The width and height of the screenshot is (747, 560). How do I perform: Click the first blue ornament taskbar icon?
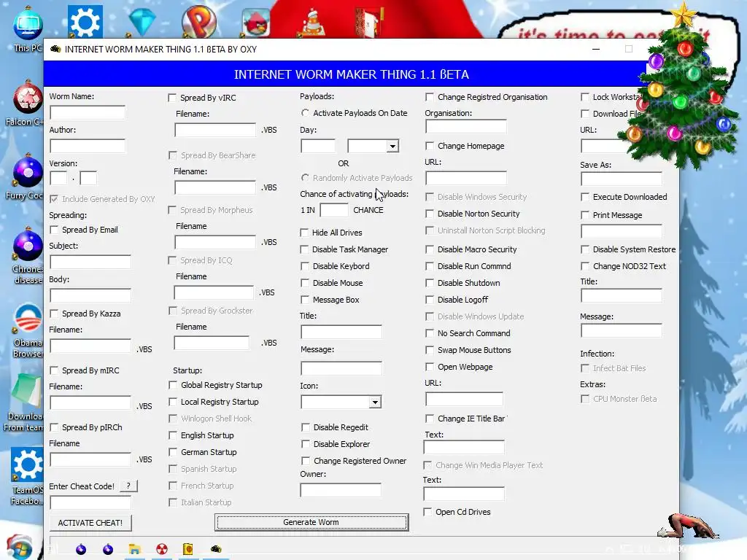81,549
